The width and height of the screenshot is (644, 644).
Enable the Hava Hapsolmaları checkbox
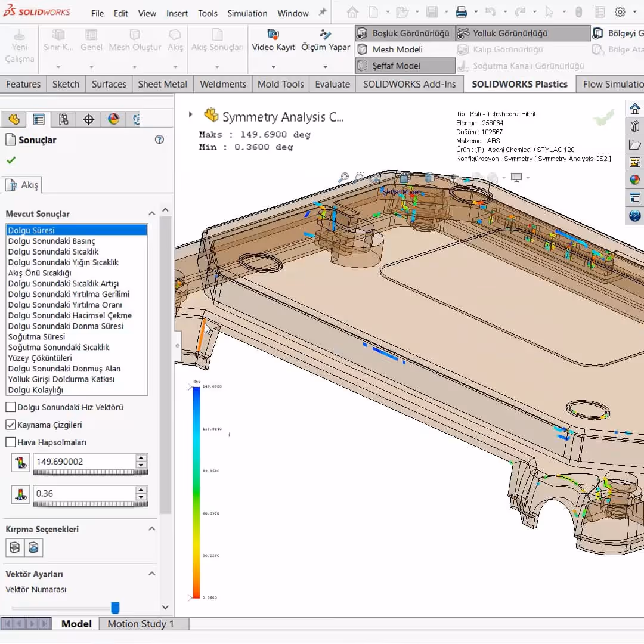11,442
